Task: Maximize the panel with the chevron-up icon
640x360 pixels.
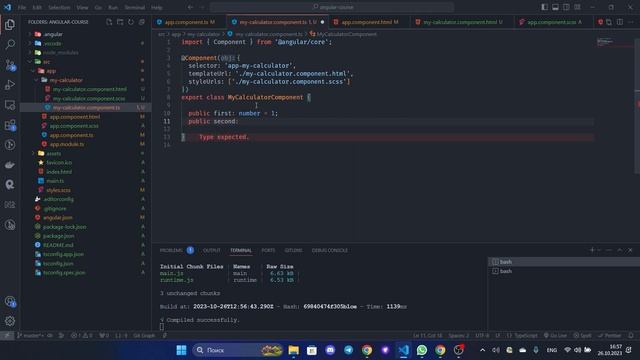Action: 620,250
